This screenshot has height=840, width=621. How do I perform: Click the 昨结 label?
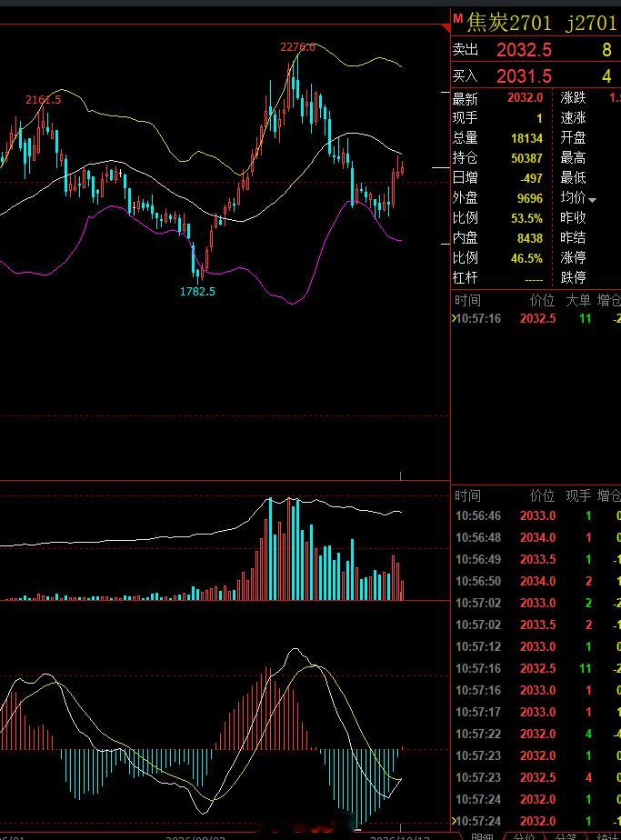point(574,237)
